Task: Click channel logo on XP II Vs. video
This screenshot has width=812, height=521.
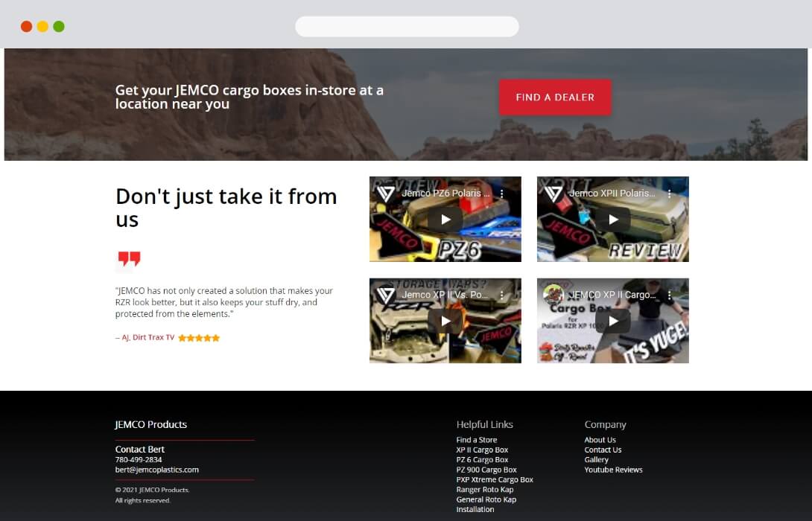Action: click(x=386, y=295)
